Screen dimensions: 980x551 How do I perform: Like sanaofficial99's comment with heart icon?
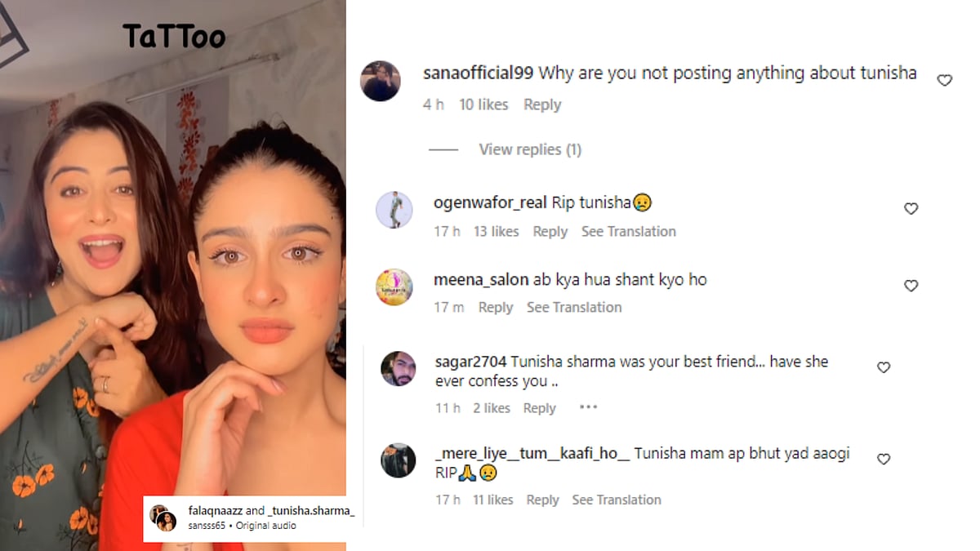[944, 80]
